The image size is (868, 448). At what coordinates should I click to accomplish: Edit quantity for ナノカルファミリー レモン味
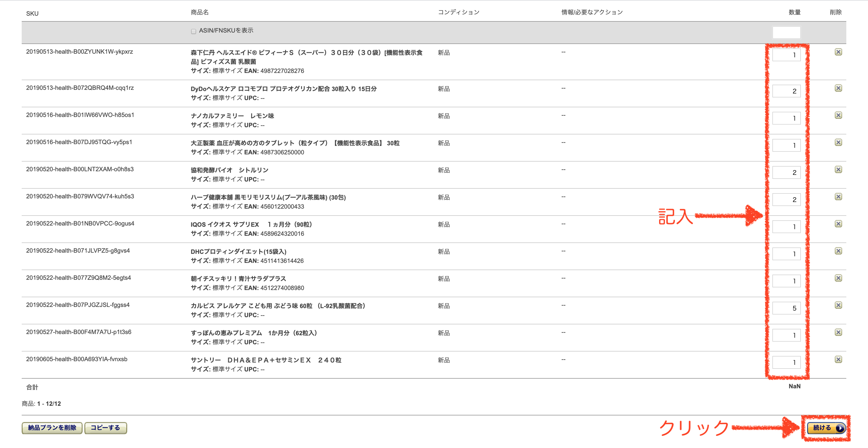pyautogui.click(x=786, y=118)
